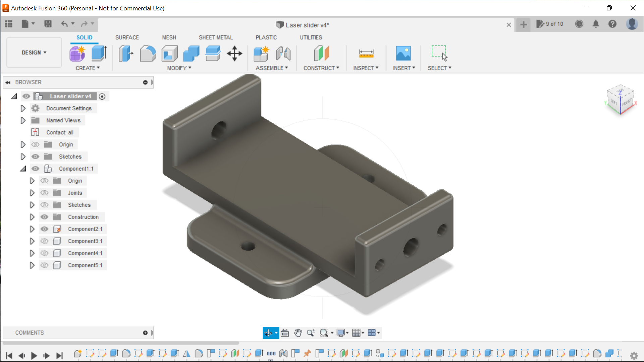
Task: Jump to timeline end
Action: pyautogui.click(x=59, y=356)
